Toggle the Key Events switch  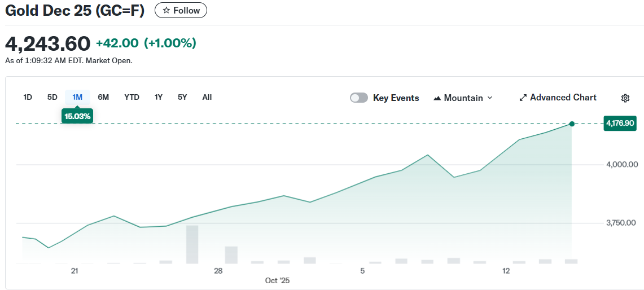coord(359,98)
